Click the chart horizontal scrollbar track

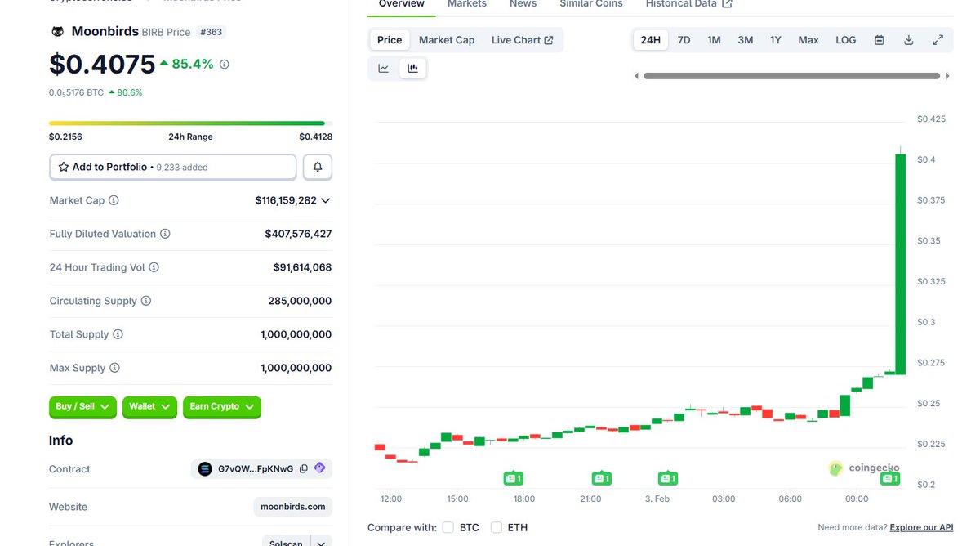tap(791, 76)
